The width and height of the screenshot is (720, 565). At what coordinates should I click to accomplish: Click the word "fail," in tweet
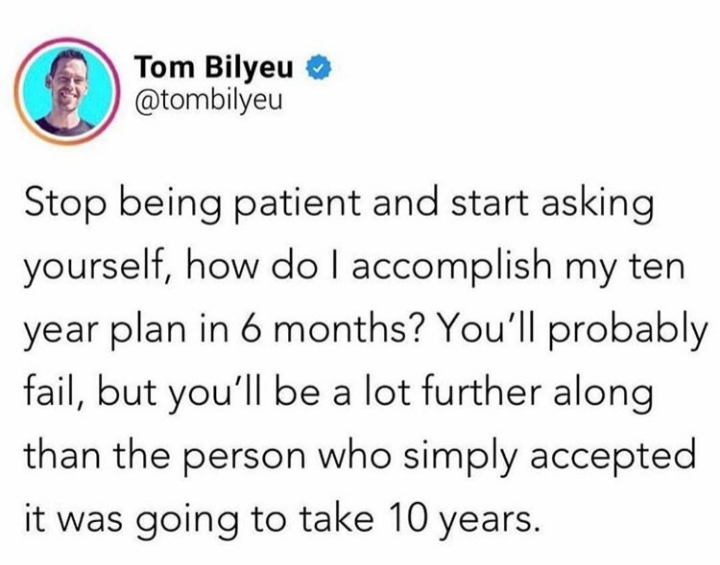click(54, 393)
